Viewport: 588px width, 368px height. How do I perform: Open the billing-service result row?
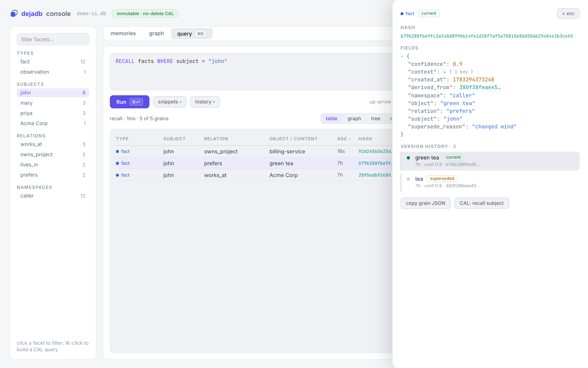click(254, 151)
